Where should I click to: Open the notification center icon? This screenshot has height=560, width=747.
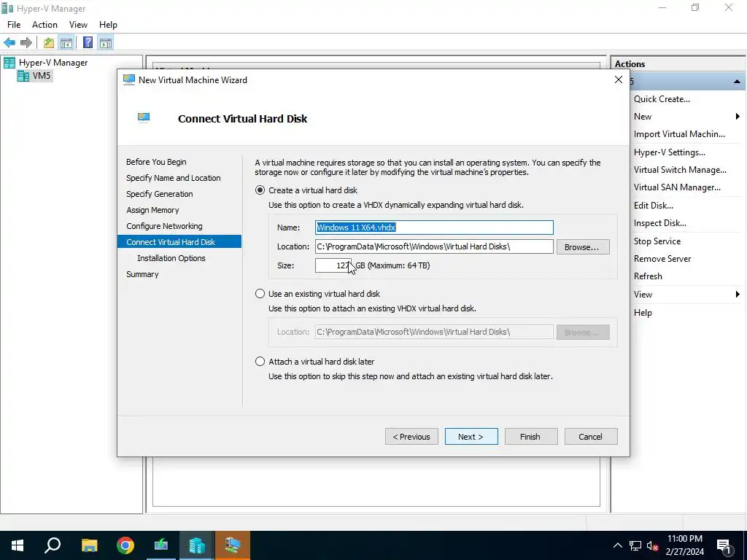(724, 546)
